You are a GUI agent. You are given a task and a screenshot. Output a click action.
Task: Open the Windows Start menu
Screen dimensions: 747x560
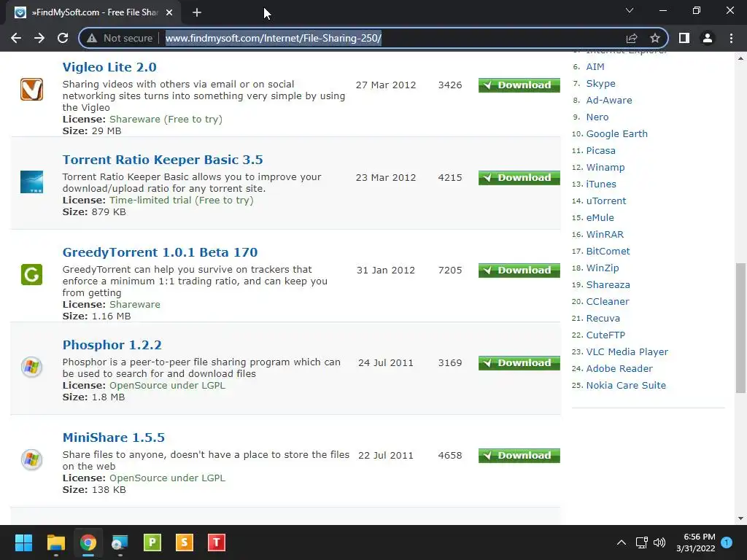[x=23, y=542]
